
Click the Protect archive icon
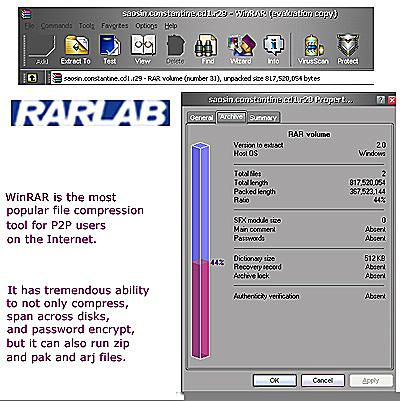point(348,50)
